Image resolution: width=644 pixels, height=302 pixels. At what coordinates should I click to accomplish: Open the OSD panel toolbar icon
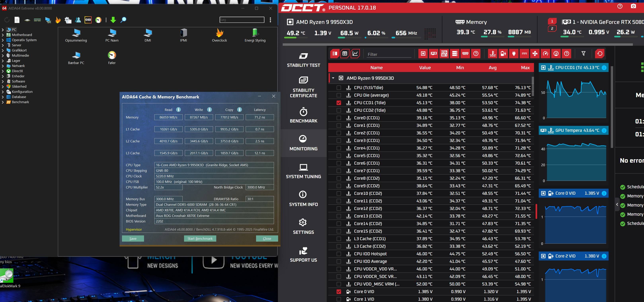tap(88, 20)
